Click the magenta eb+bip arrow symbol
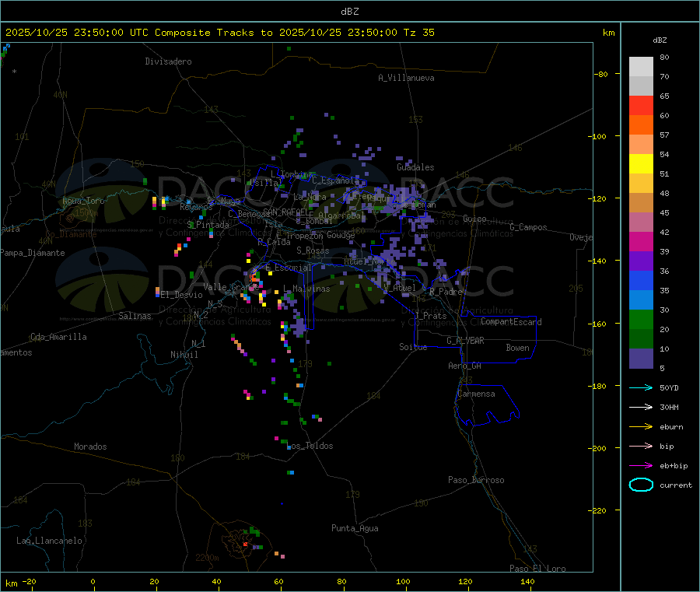This screenshot has height=592, width=700. point(640,465)
